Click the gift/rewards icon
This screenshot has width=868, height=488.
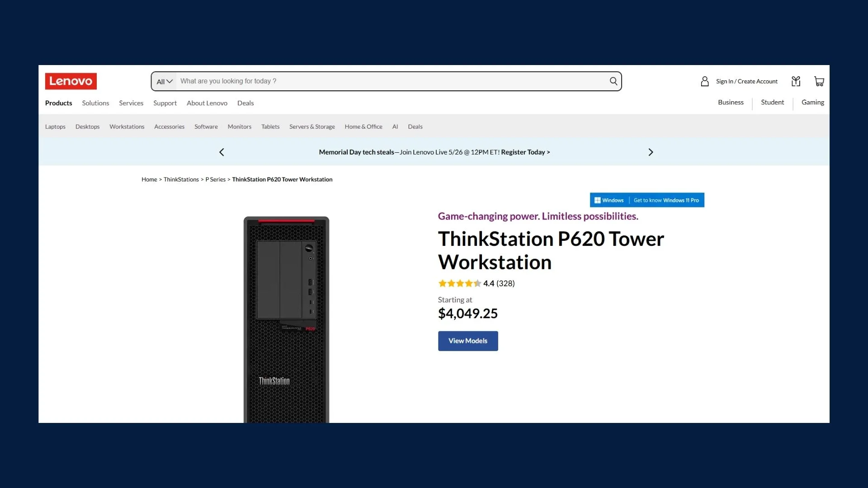tap(796, 81)
